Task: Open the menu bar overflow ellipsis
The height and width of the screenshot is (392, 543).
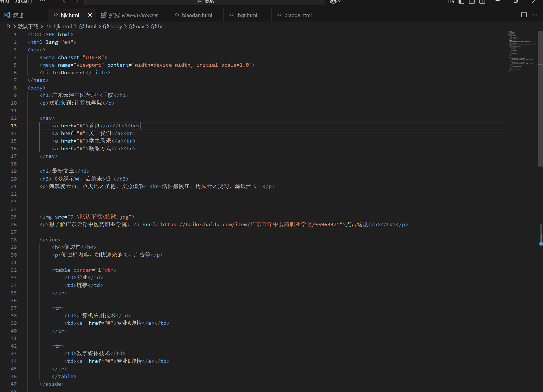Action: (43, 1)
